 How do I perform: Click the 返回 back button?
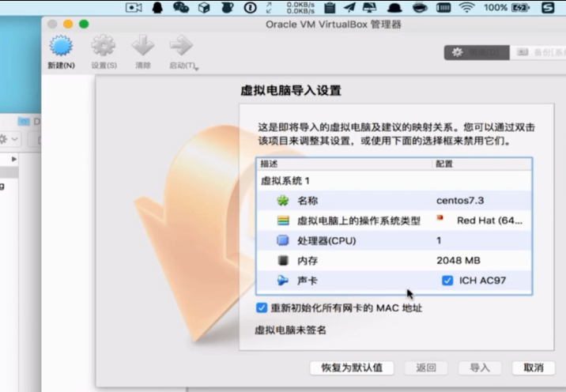(x=426, y=367)
